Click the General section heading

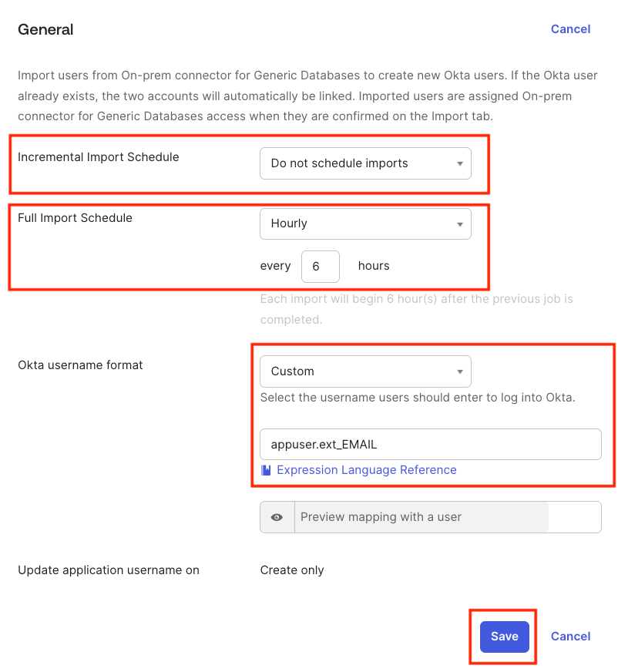pyautogui.click(x=45, y=29)
